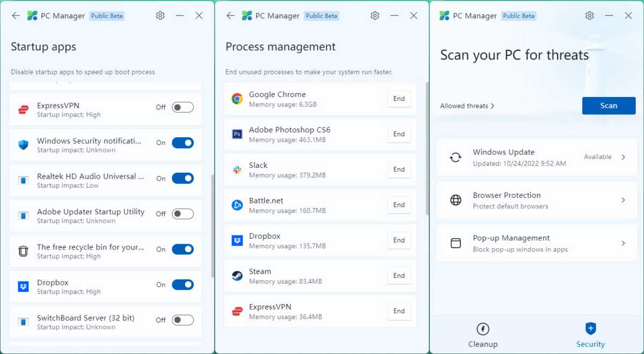Image resolution: width=644 pixels, height=354 pixels.
Task: Click the Realtek HD Audio app icon
Action: click(23, 180)
